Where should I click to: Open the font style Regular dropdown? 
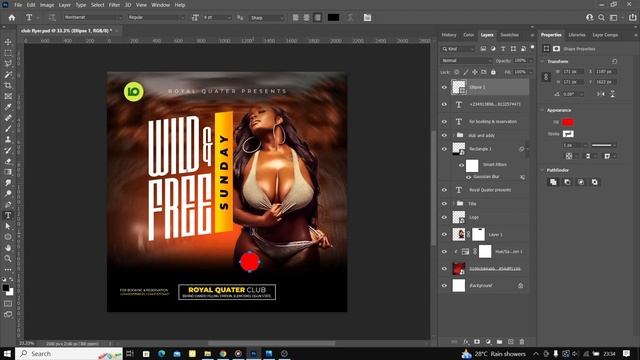[x=156, y=18]
